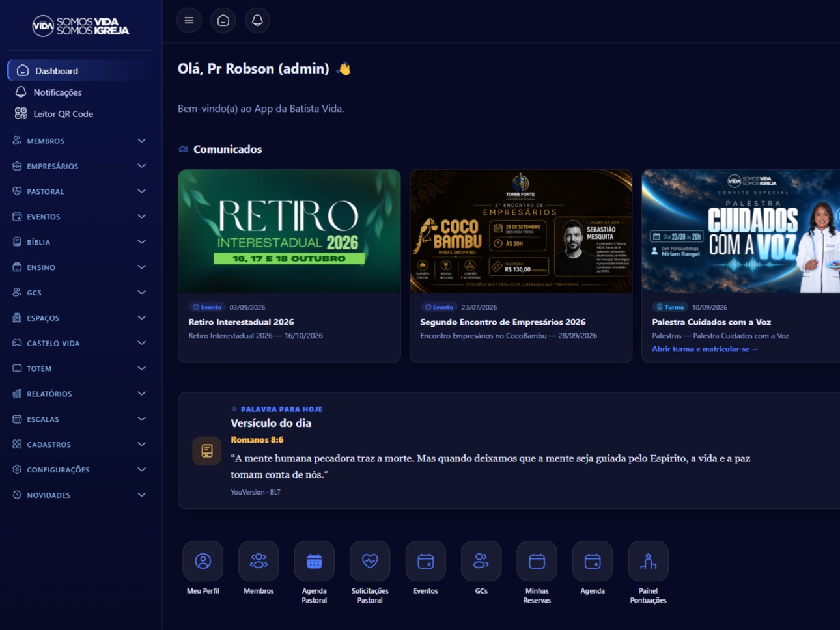Click the Romanos 8:6 verse reference

pos(257,440)
